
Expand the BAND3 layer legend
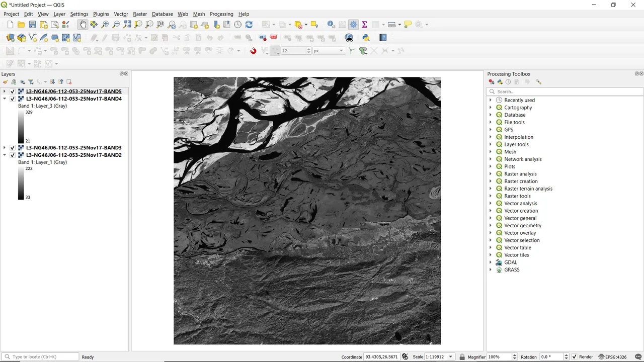pyautogui.click(x=5, y=148)
